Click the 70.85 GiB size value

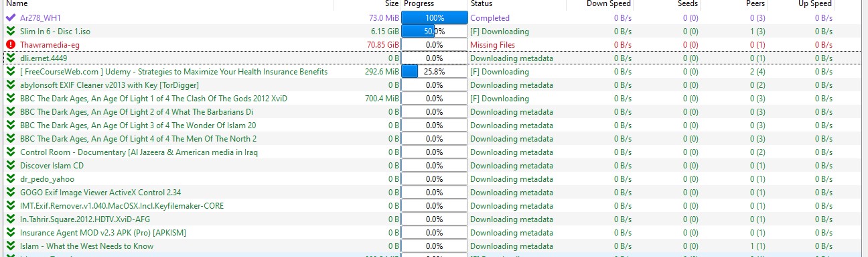point(383,44)
